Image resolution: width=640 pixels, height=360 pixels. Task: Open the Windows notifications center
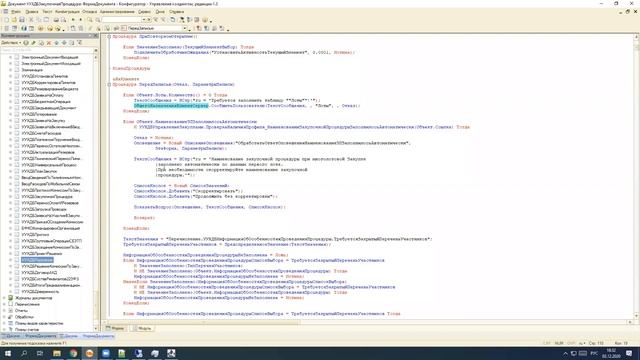(x=629, y=353)
